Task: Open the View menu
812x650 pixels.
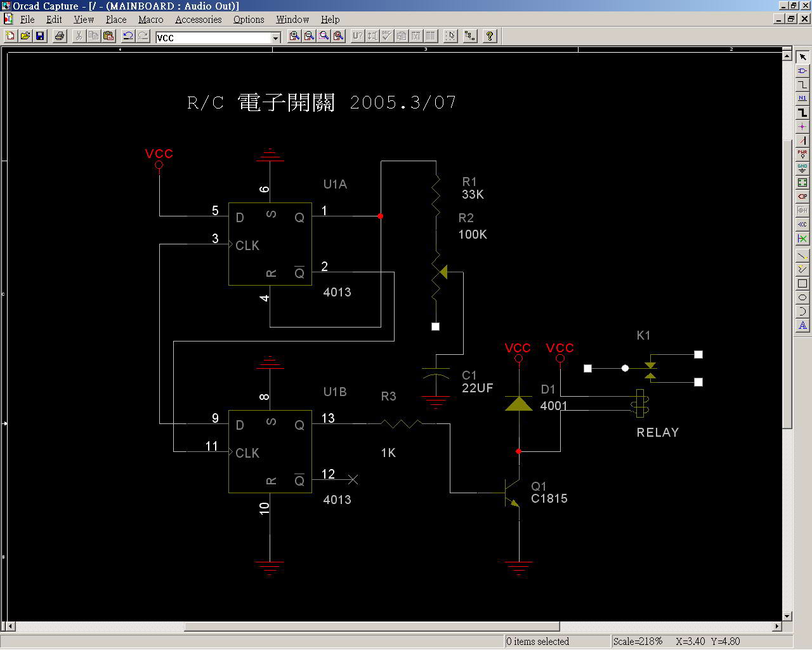Action: [x=84, y=20]
